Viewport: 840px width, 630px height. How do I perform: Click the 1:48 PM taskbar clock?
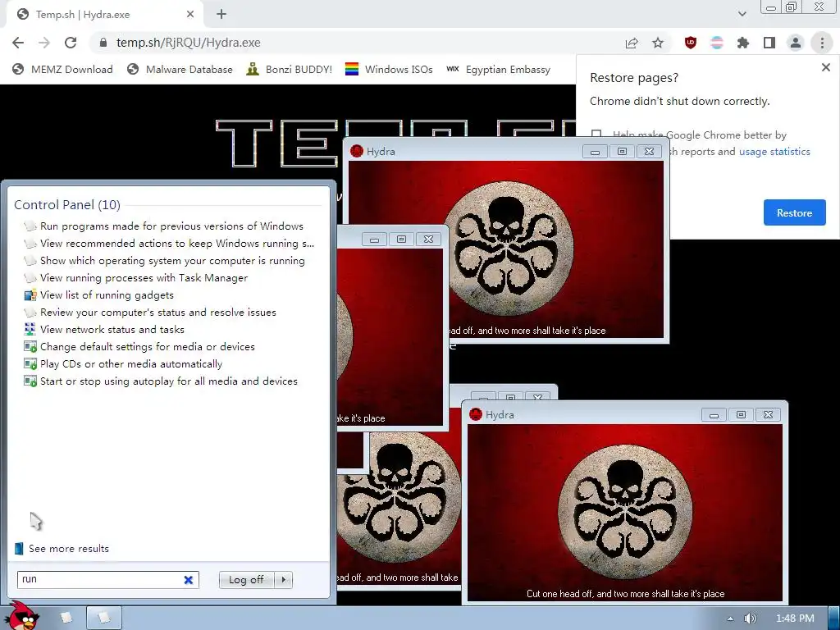click(795, 619)
